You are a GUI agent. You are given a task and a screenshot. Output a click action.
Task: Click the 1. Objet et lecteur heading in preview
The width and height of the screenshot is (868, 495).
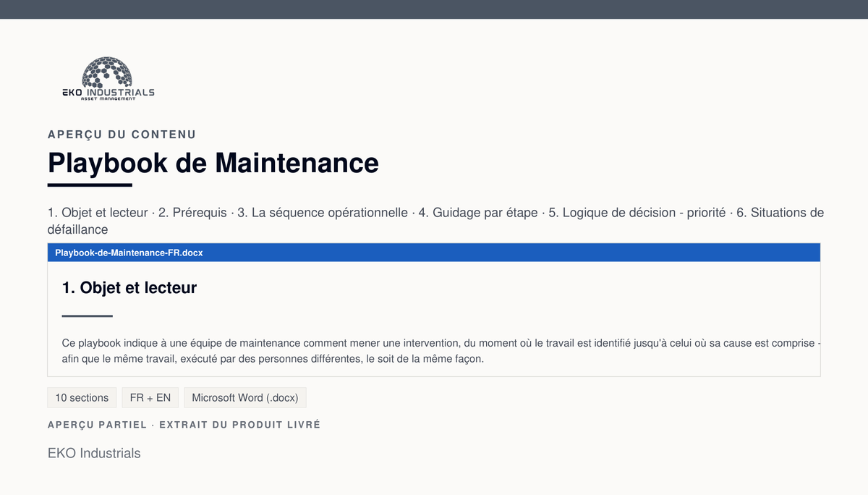click(129, 287)
